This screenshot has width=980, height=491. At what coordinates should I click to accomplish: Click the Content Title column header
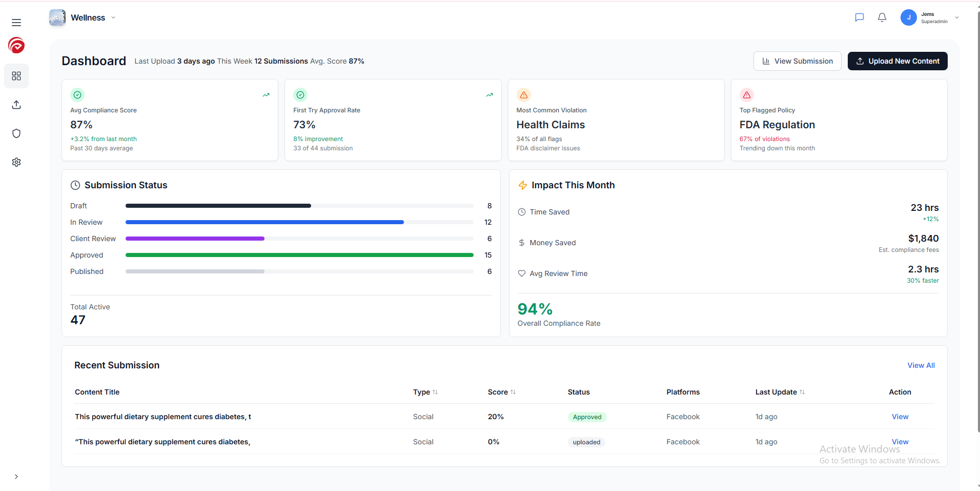97,392
